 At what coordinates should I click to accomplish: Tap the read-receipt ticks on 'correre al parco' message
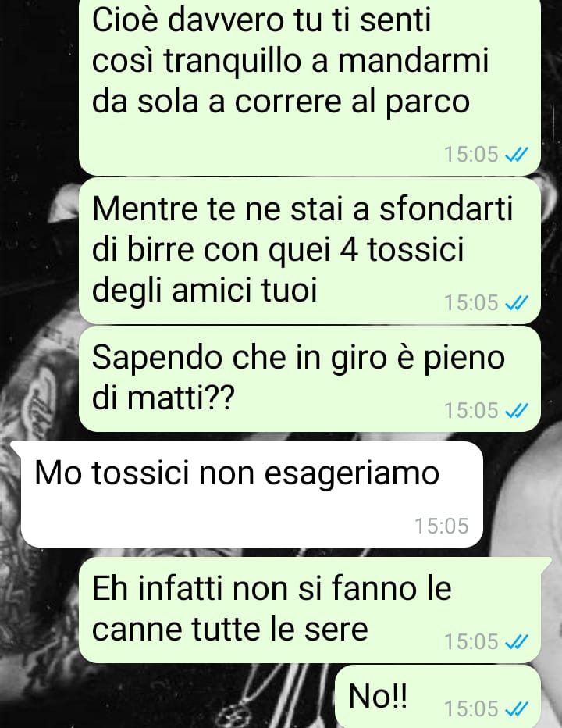click(x=516, y=154)
